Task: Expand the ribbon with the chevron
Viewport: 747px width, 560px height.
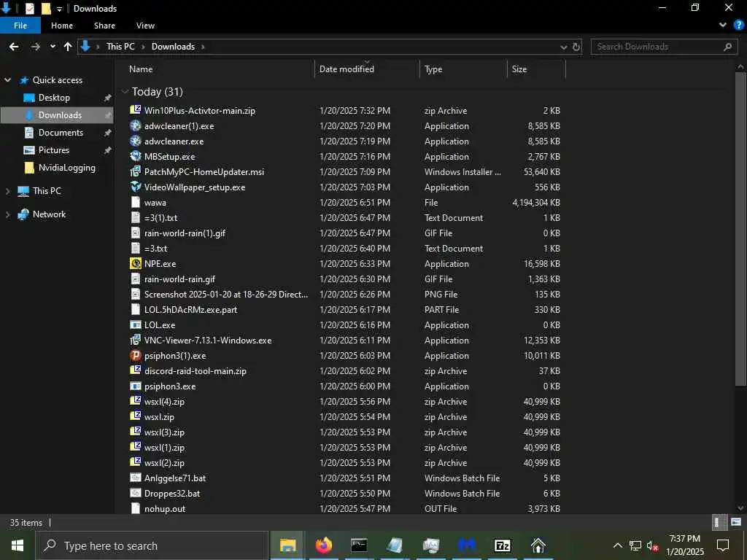Action: click(723, 26)
